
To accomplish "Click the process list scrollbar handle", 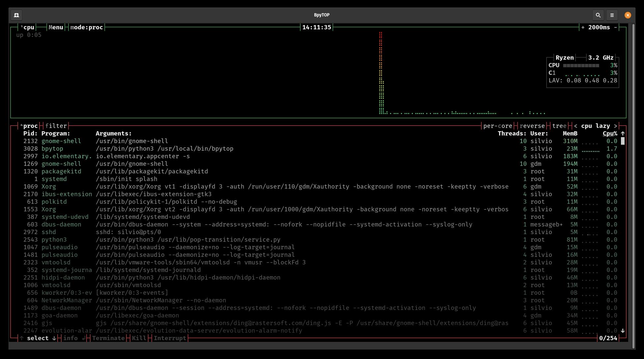I will (623, 141).
